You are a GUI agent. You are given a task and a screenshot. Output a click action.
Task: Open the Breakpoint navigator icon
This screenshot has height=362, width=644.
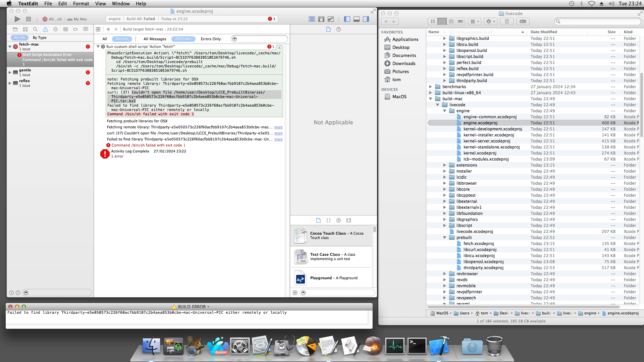75,29
